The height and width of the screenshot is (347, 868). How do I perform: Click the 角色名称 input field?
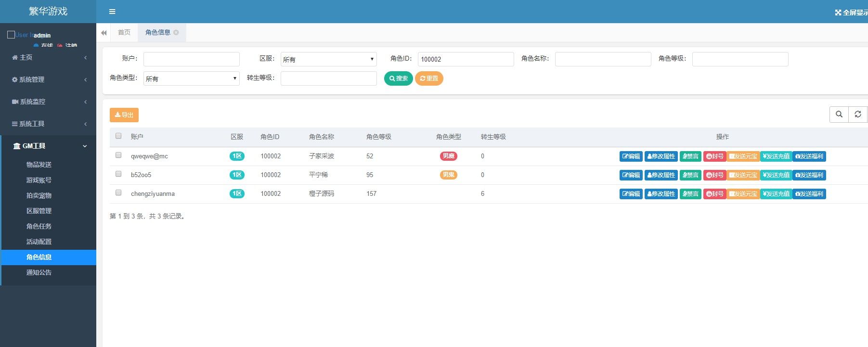point(603,59)
